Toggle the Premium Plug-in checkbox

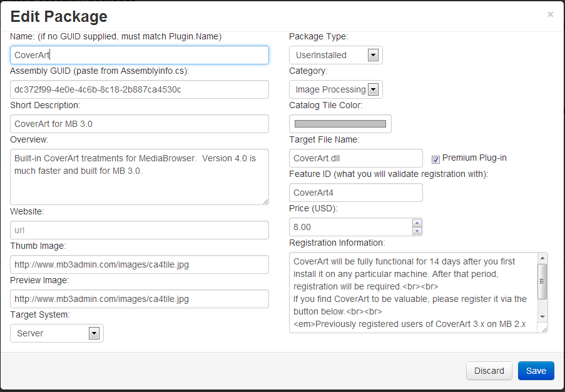click(436, 159)
